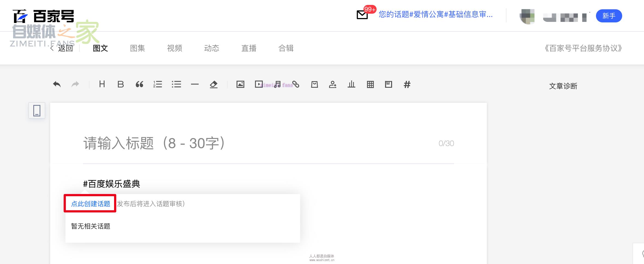The image size is (644, 264).
Task: Click the undo arrow icon
Action: [57, 84]
